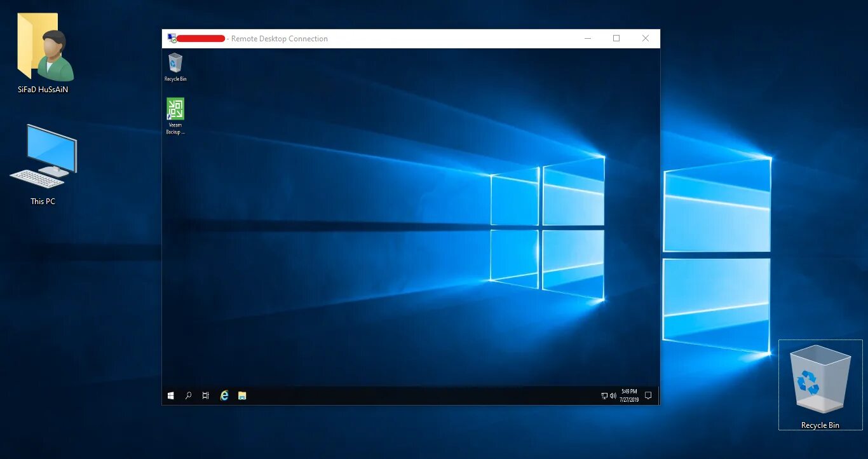Screen dimensions: 868x459
Task: Maximize the Remote Desktop Connection window
Action: (x=616, y=38)
